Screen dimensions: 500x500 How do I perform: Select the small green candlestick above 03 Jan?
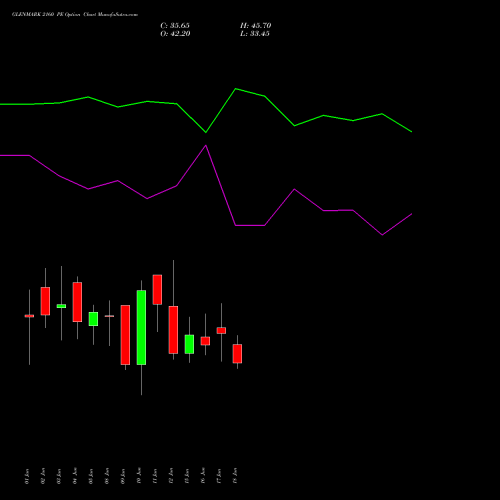pos(61,306)
